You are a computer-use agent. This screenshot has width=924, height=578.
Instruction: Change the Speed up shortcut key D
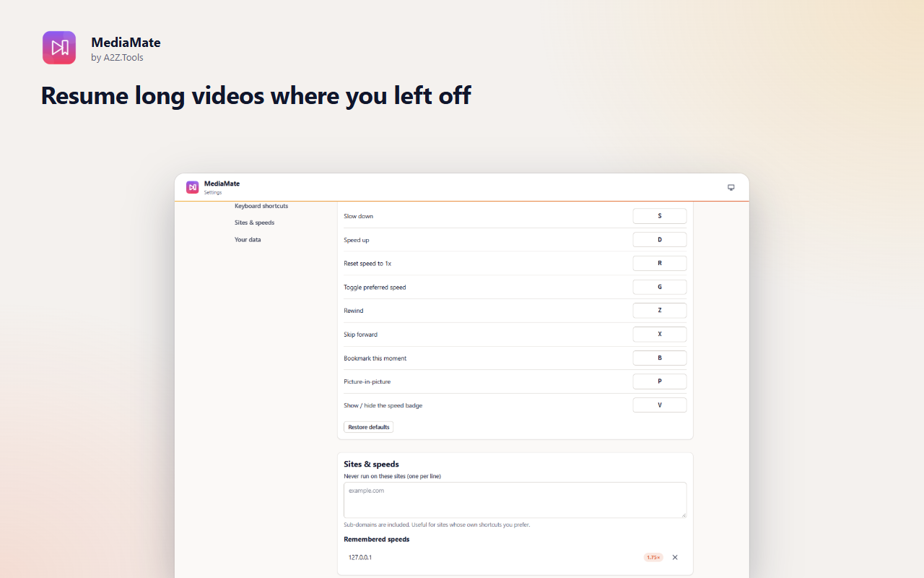(660, 240)
